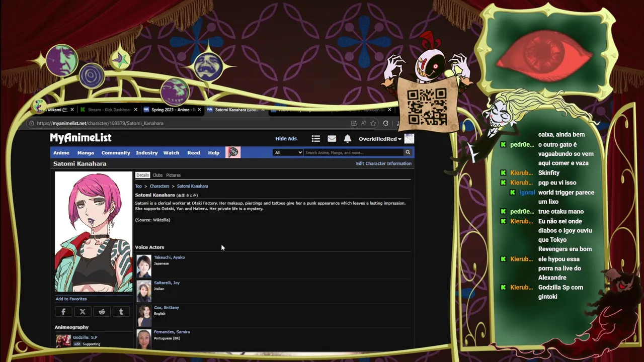The image size is (644, 362).
Task: Open the search category All dropdown
Action: click(x=288, y=152)
